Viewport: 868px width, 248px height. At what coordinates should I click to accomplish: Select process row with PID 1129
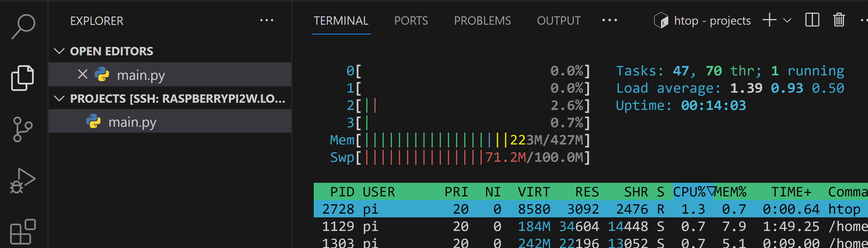coord(591,226)
